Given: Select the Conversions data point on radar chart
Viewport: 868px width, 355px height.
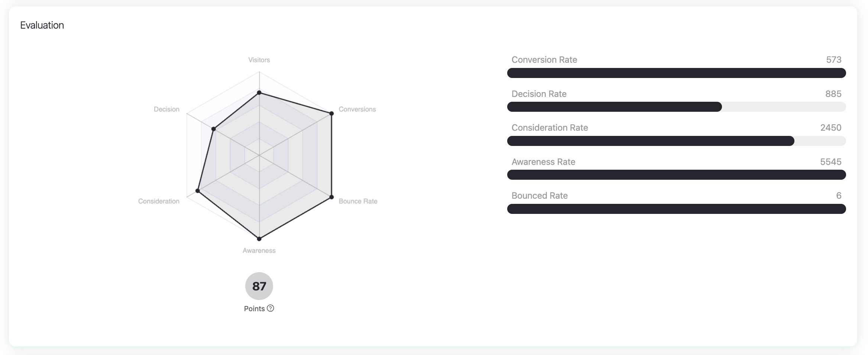Looking at the screenshot, I should (331, 113).
